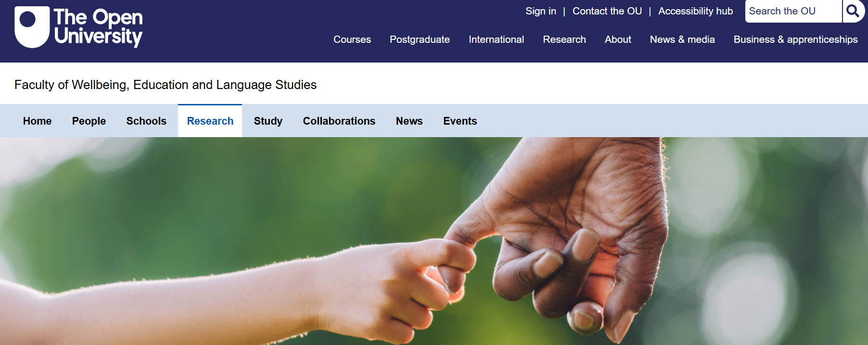The width and height of the screenshot is (868, 345).
Task: Click the highlighted Research faculty tab
Action: pos(210,121)
